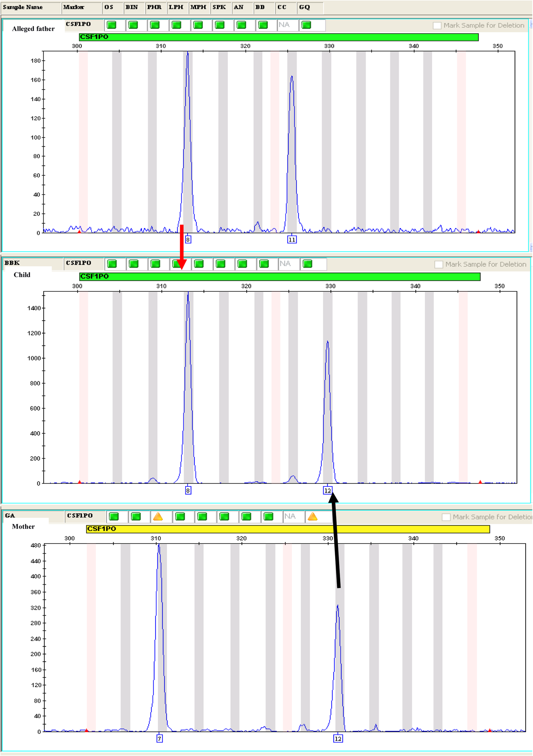Click the GQ quality flag for Alleged father
The height and width of the screenshot is (756, 533).
tap(306, 25)
